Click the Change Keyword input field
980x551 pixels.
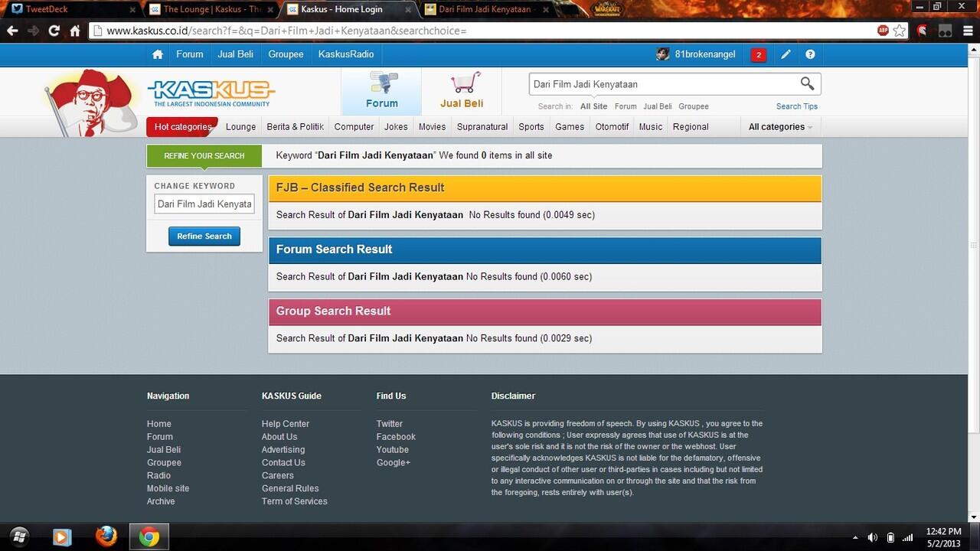coord(204,204)
